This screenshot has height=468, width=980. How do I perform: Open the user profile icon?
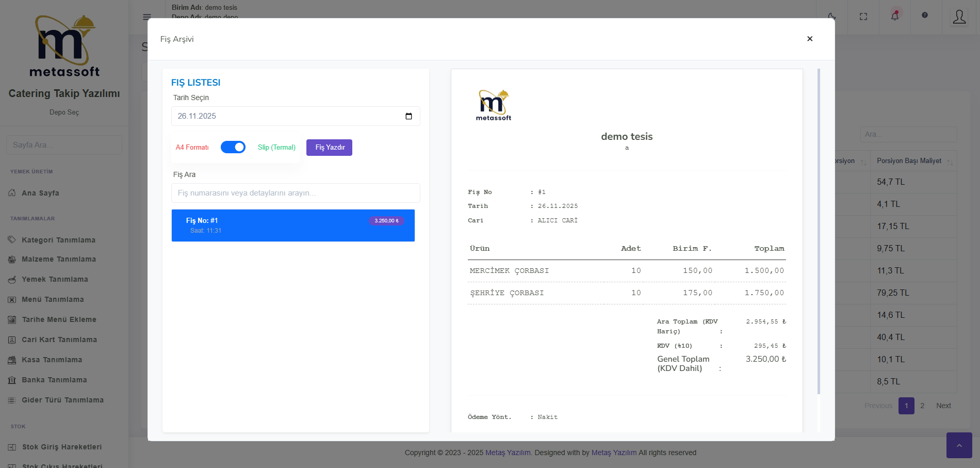[959, 17]
